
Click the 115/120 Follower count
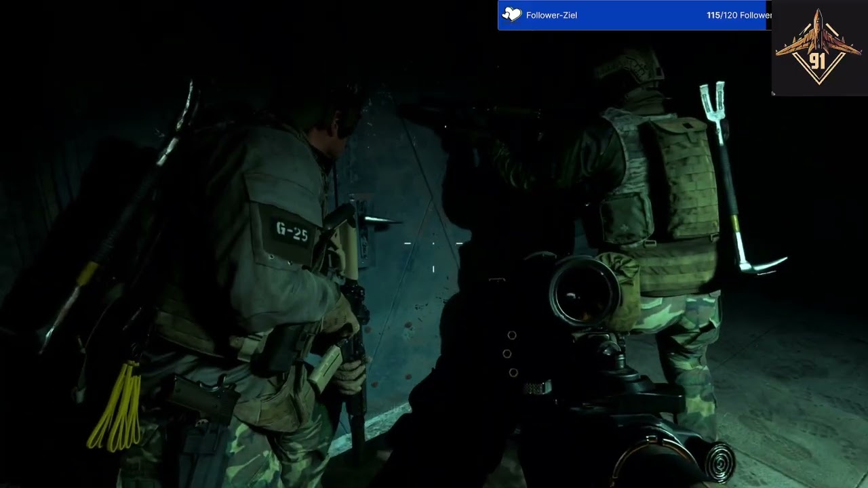pos(738,15)
